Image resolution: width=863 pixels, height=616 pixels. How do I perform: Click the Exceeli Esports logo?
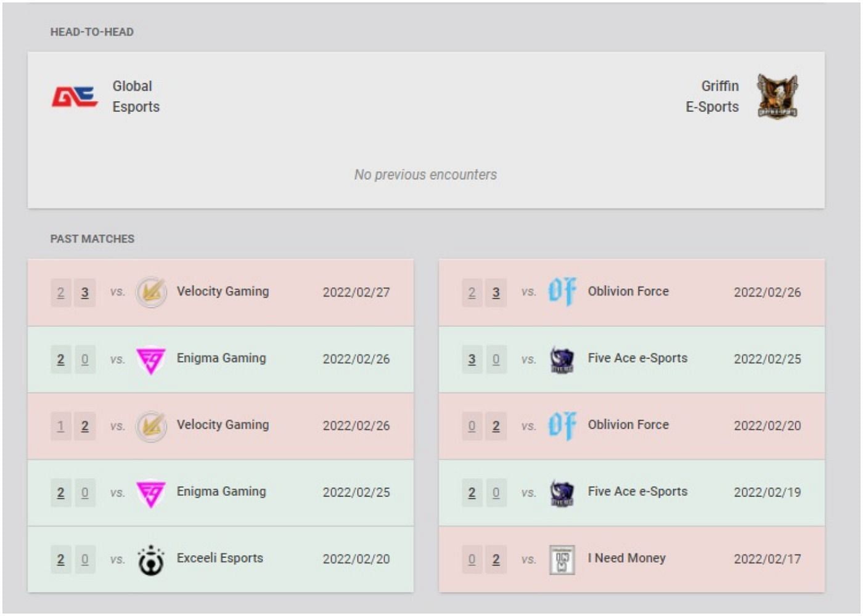tap(151, 559)
